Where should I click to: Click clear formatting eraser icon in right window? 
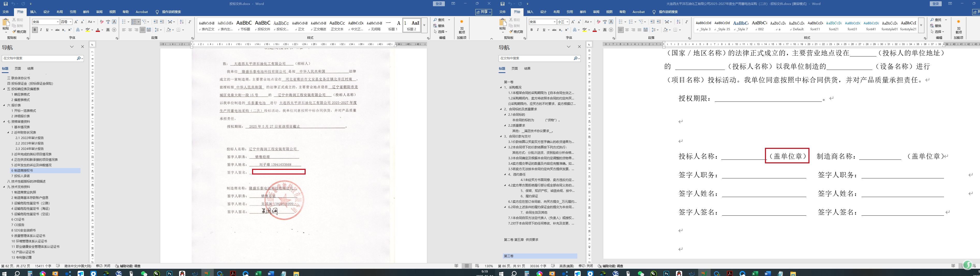point(598,22)
